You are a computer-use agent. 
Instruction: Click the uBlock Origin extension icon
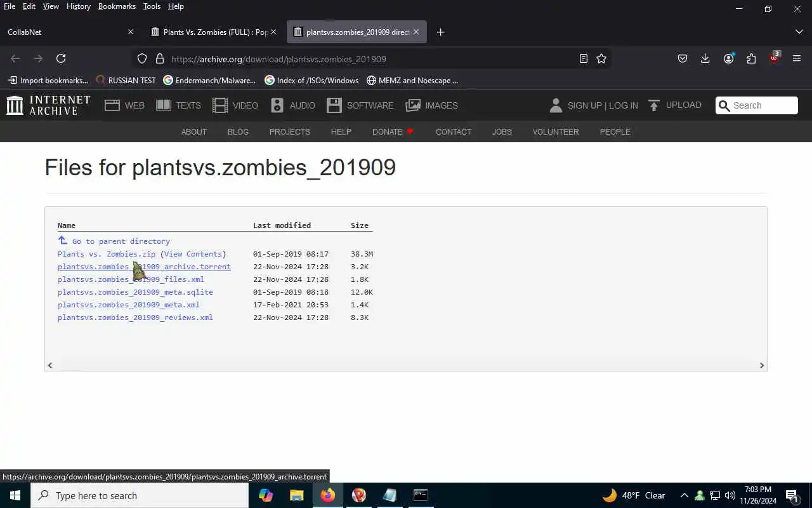point(774,58)
